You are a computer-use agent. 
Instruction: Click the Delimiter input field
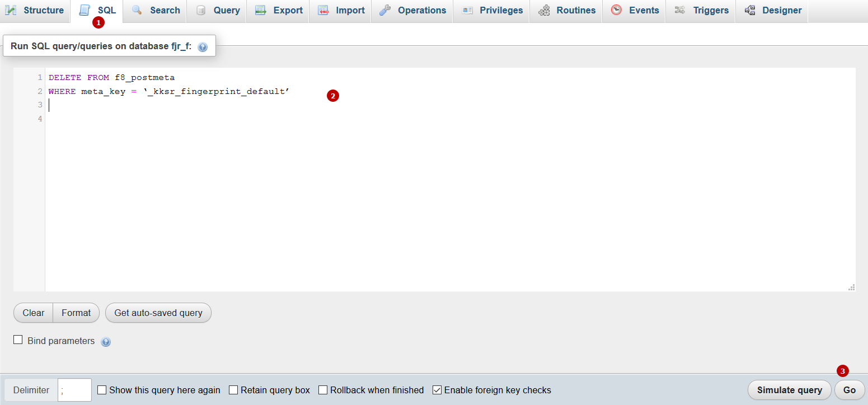pyautogui.click(x=74, y=390)
